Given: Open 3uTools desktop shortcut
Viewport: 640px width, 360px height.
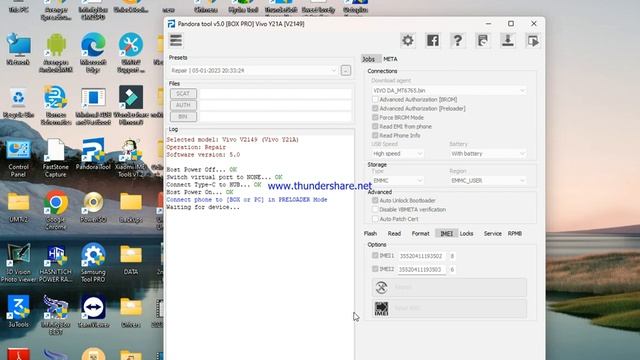Looking at the screenshot, I should click(18, 312).
